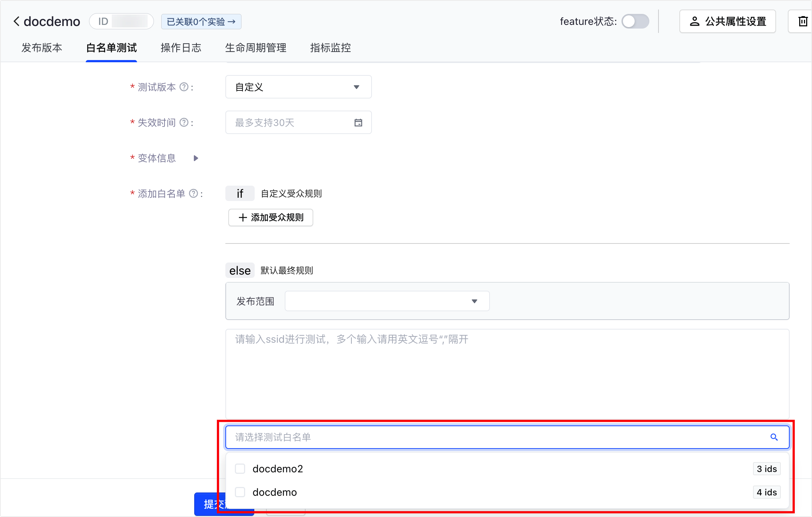The height and width of the screenshot is (517, 812).
Task: Check the docdemo2 whitelist checkbox
Action: point(240,469)
